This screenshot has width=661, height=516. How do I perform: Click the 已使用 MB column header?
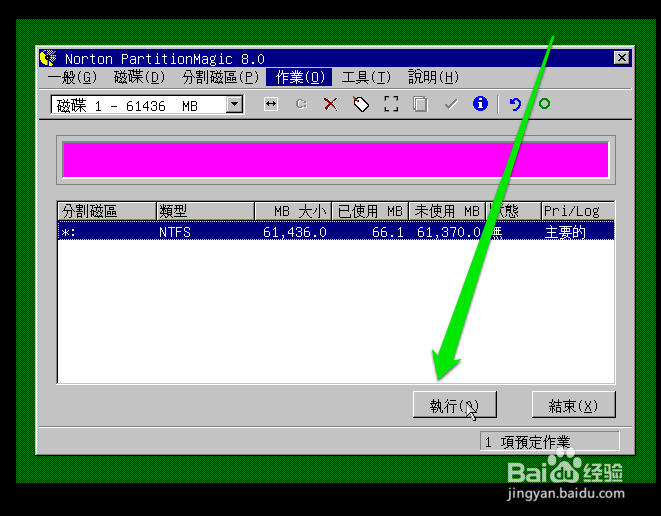tap(370, 211)
